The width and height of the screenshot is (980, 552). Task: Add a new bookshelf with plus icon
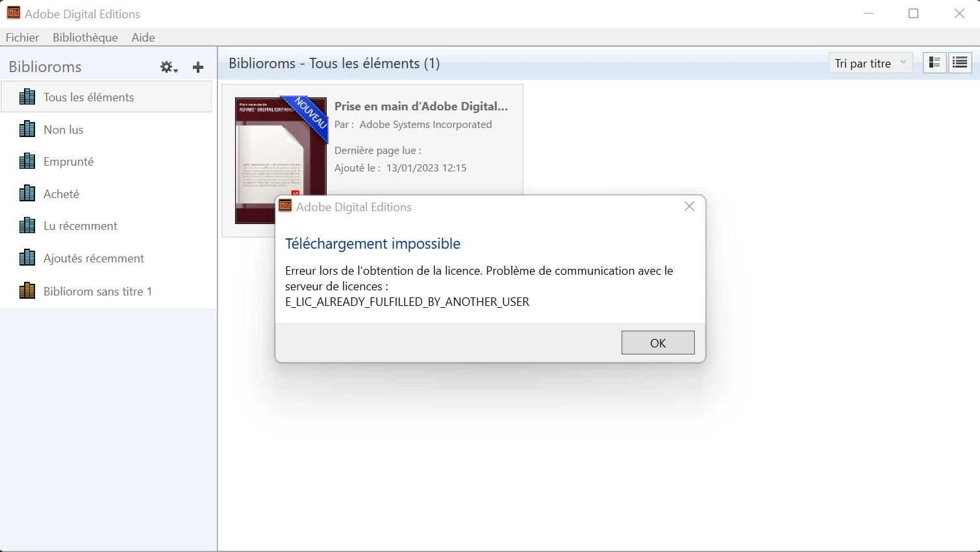tap(198, 67)
